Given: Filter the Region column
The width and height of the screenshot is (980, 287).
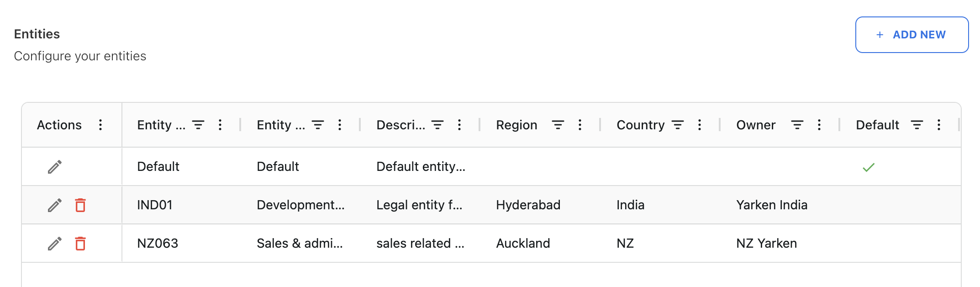Looking at the screenshot, I should pyautogui.click(x=558, y=125).
